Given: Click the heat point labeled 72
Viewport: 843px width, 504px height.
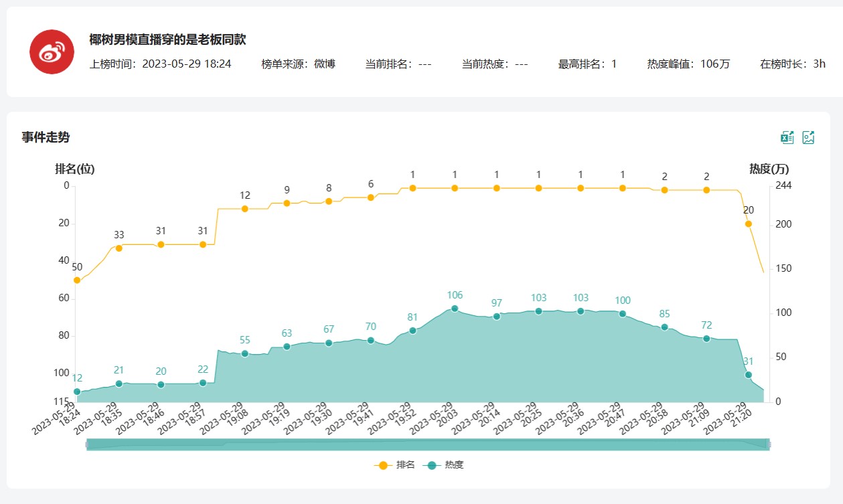Looking at the screenshot, I should 706,339.
